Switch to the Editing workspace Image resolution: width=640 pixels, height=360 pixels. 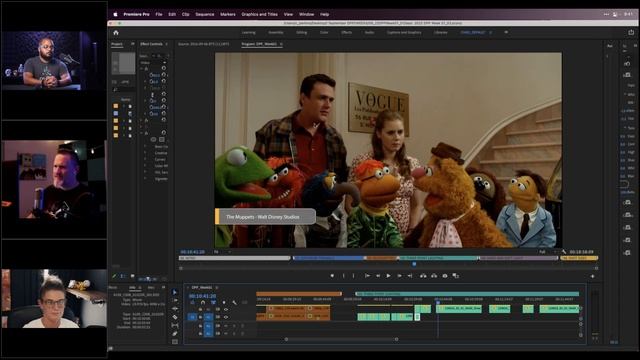302,33
